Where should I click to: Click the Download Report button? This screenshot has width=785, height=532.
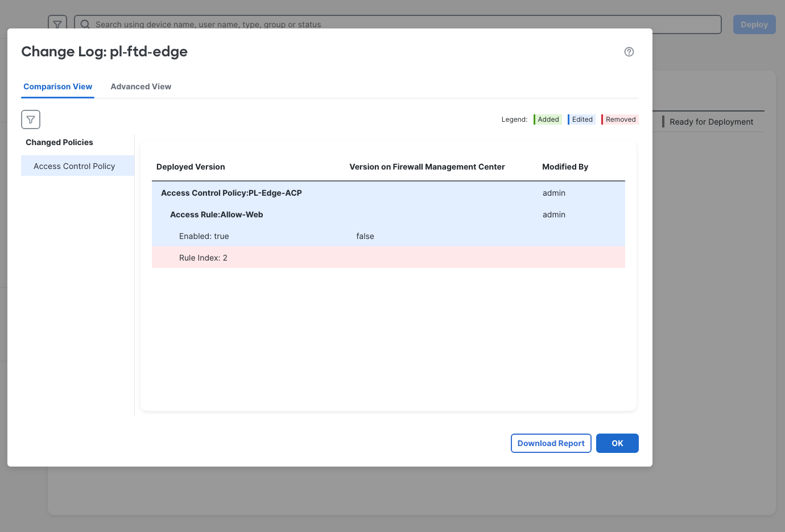point(551,443)
